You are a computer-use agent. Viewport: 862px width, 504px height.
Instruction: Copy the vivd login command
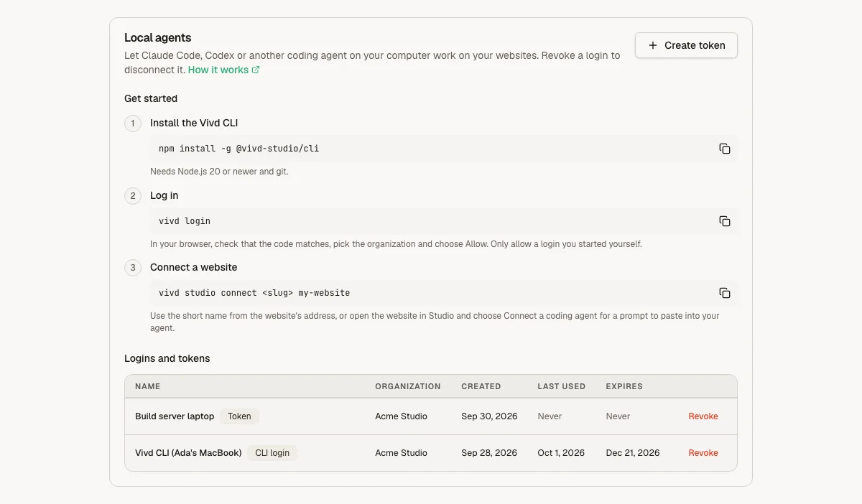tap(725, 221)
